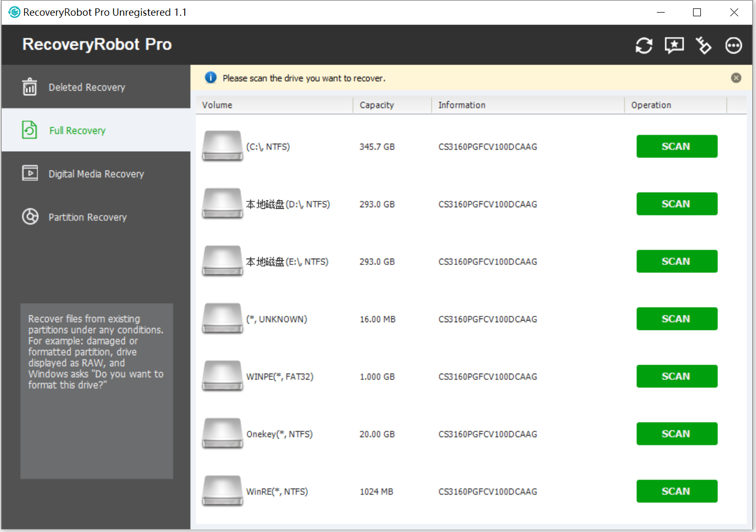Click the Information column header
The image size is (756, 532).
[528, 105]
